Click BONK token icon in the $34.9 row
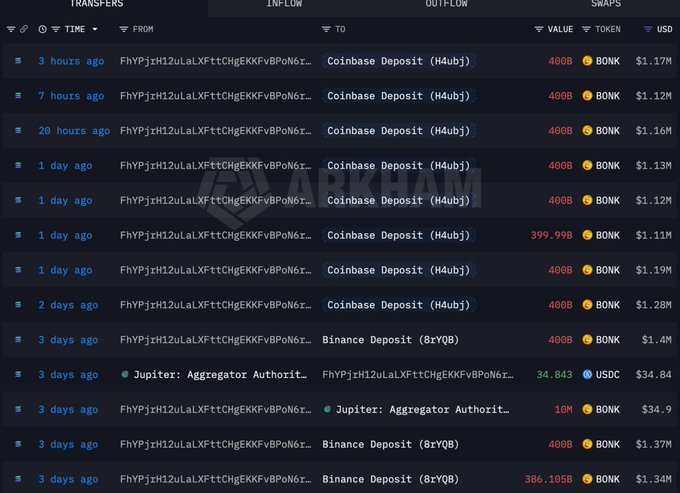 click(x=587, y=409)
